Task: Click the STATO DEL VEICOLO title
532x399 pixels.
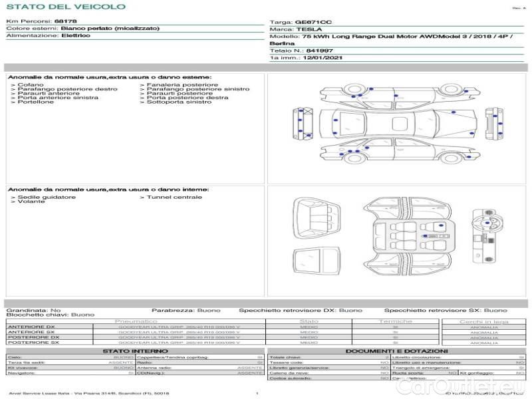Action: coord(65,7)
